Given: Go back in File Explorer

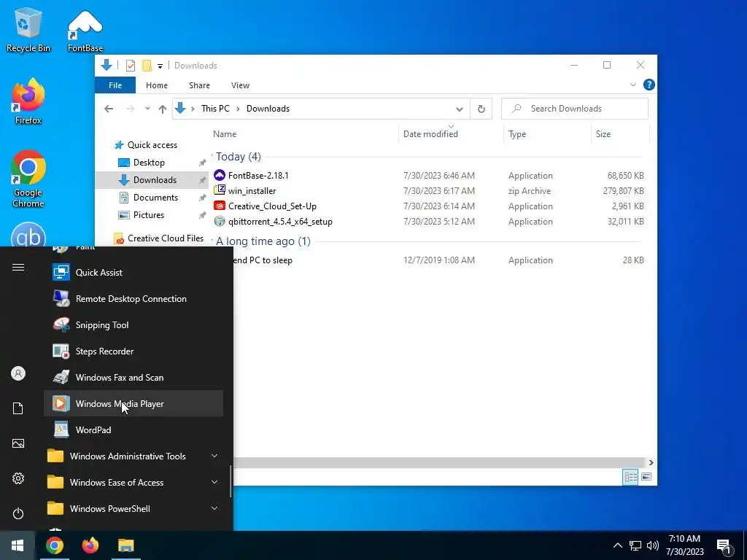Looking at the screenshot, I should pyautogui.click(x=109, y=109).
